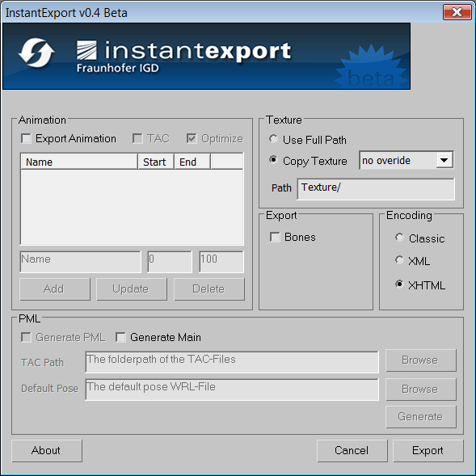Click the Cancel button
476x476 pixels.
tap(352, 450)
